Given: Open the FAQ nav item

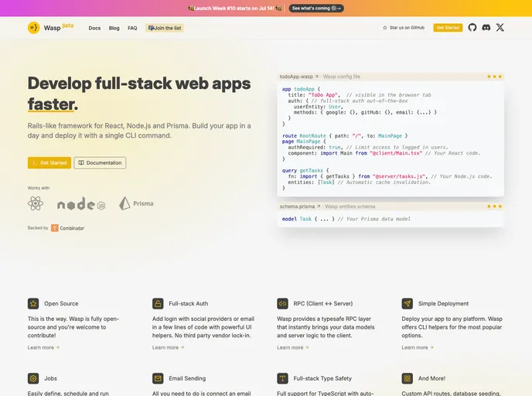Looking at the screenshot, I should [132, 28].
